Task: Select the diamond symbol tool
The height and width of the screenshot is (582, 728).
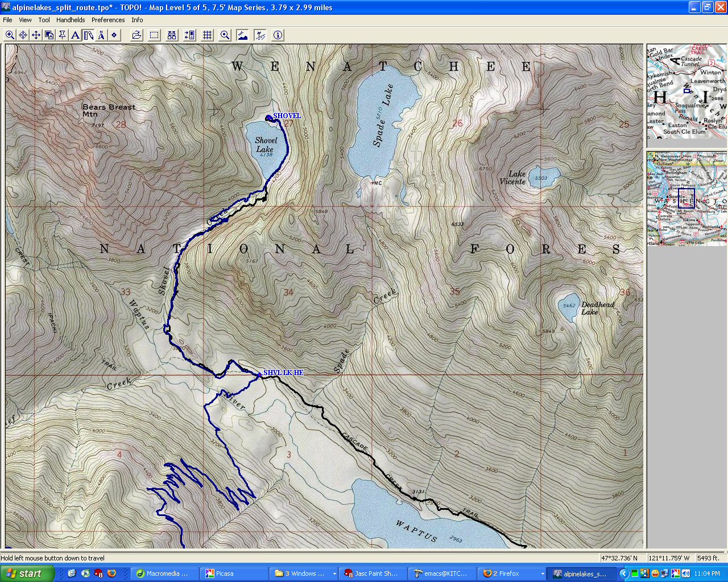Action: [114, 35]
